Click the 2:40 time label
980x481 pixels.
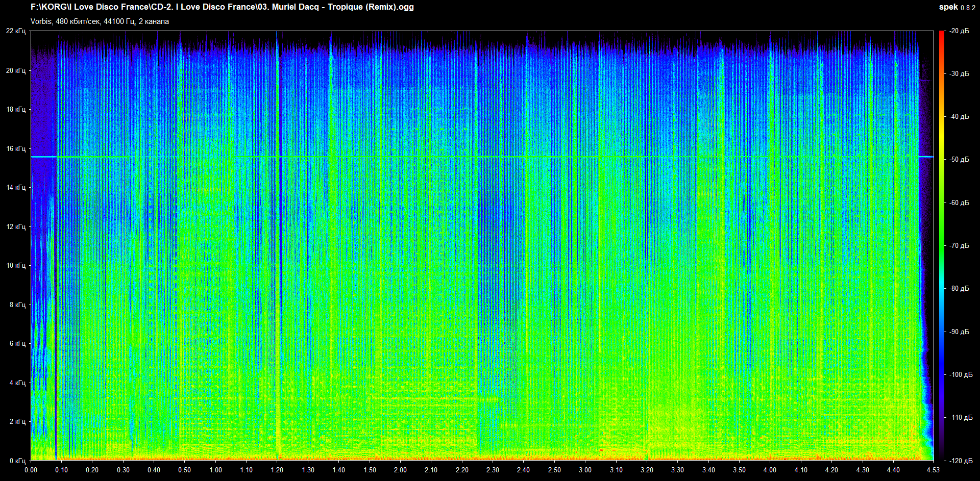(x=524, y=470)
